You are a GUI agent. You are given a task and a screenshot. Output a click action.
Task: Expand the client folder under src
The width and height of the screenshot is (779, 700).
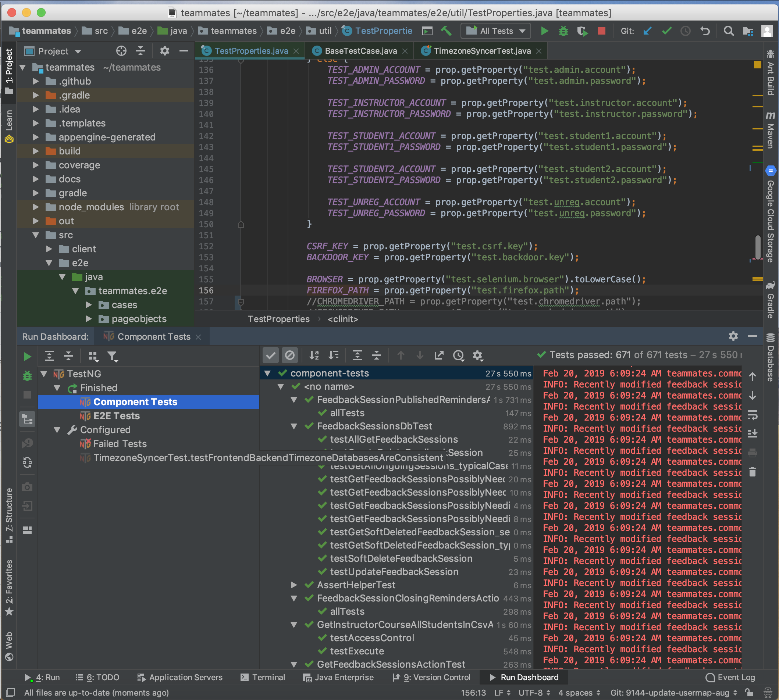[x=49, y=249]
